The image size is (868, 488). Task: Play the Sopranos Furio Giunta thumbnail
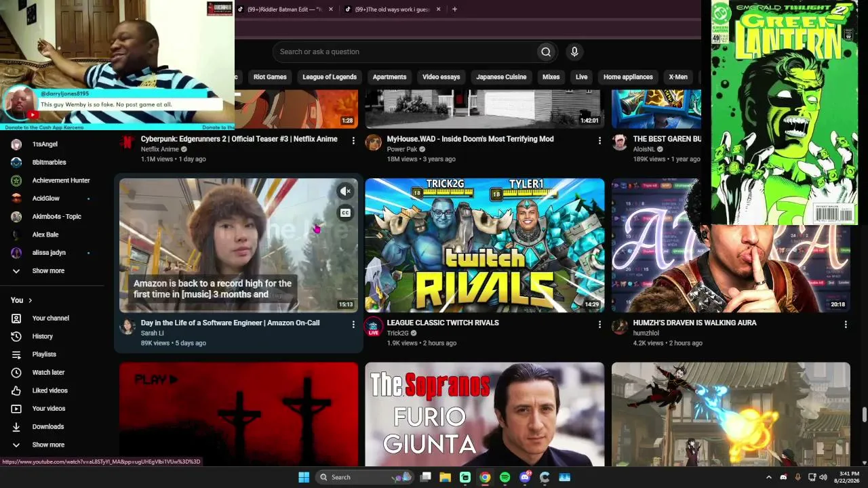coord(485,414)
